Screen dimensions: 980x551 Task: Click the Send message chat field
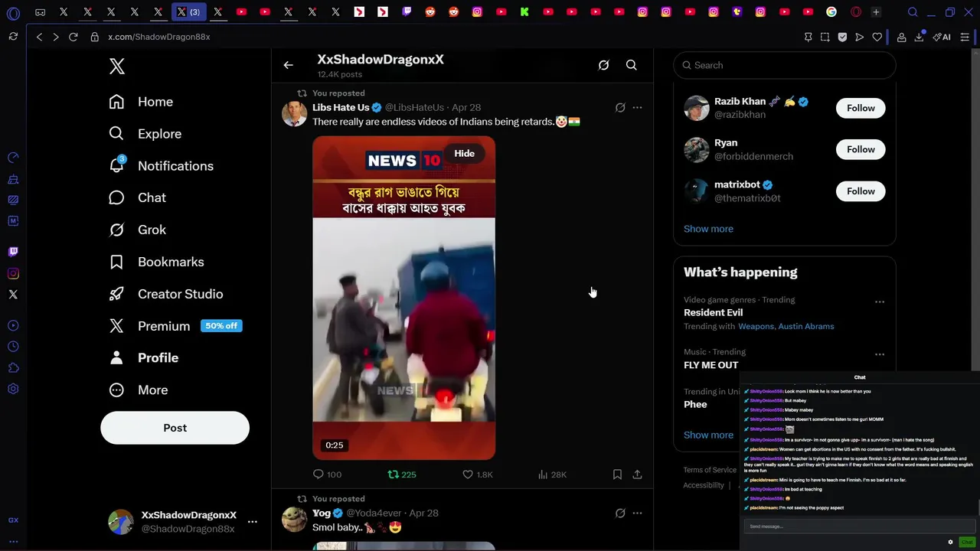point(858,527)
